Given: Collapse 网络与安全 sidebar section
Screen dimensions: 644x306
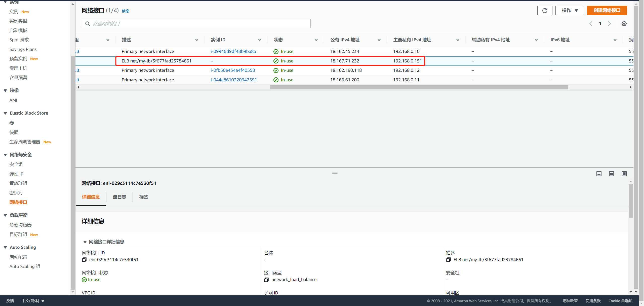Looking at the screenshot, I should coord(5,155).
